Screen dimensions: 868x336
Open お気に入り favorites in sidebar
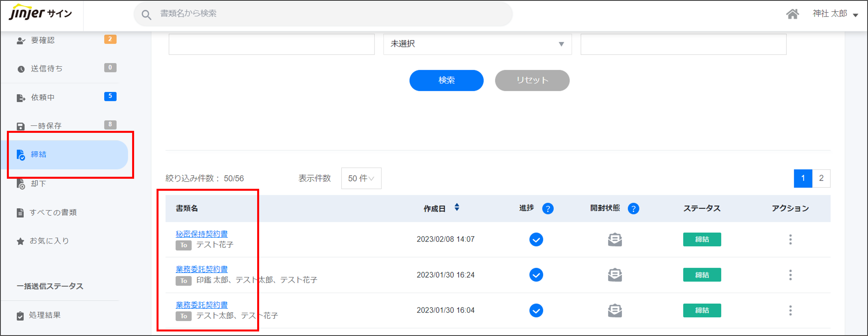pos(49,241)
